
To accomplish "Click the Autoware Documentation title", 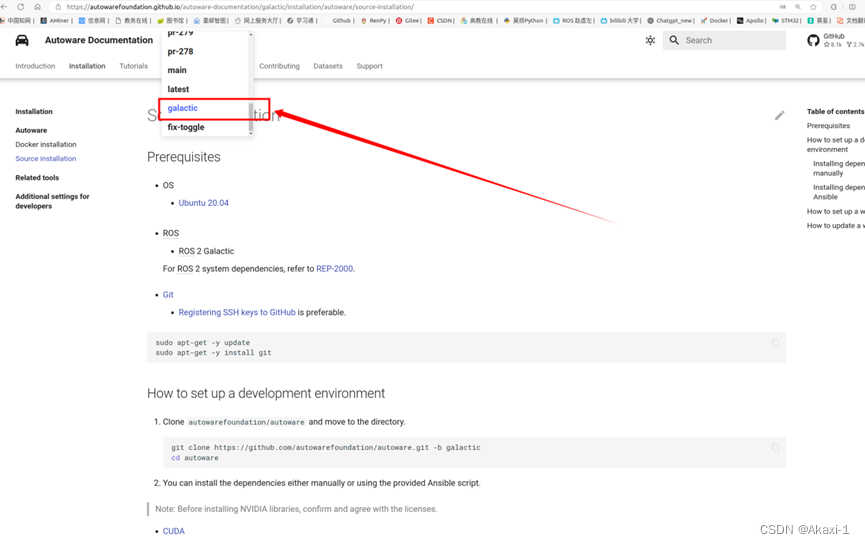I will (99, 40).
